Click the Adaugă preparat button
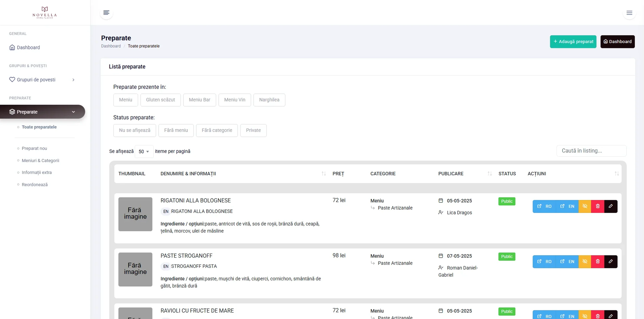This screenshot has width=644, height=319. pos(573,42)
